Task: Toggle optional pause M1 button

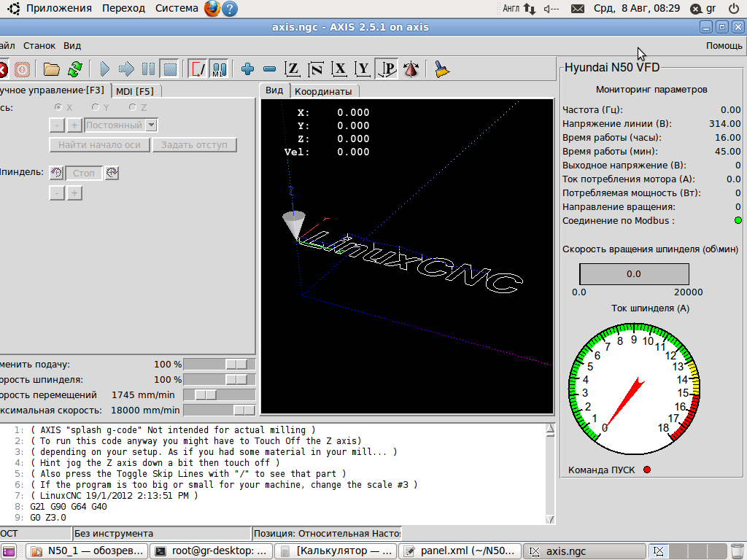Action: pyautogui.click(x=219, y=69)
